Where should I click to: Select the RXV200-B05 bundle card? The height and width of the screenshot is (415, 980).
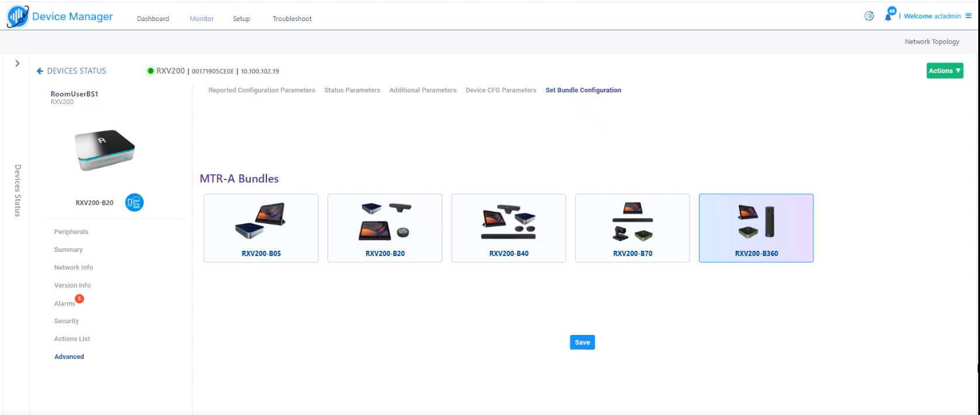261,228
